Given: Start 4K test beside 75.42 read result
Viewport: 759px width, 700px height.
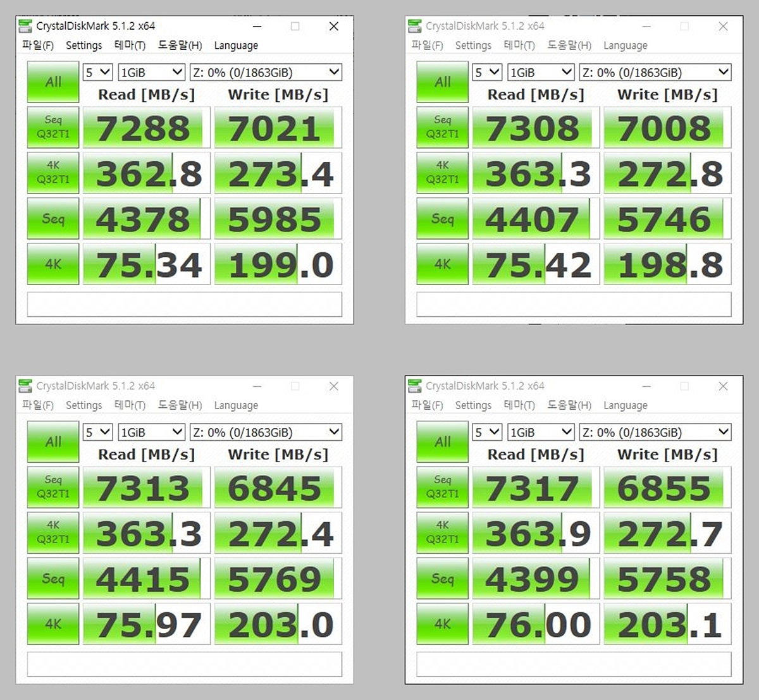Looking at the screenshot, I should pyautogui.click(x=443, y=264).
